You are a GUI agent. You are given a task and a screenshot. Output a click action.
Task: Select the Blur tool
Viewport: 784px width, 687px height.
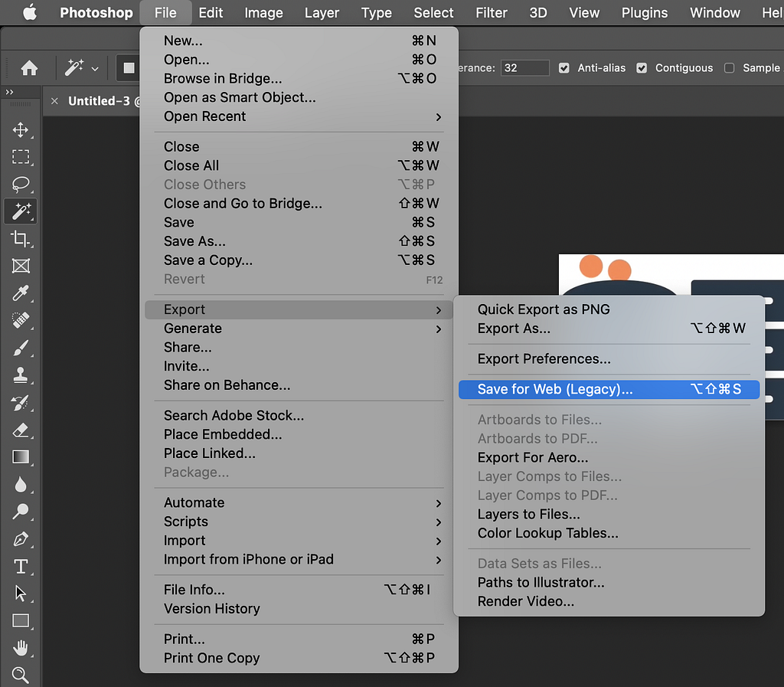(21, 484)
